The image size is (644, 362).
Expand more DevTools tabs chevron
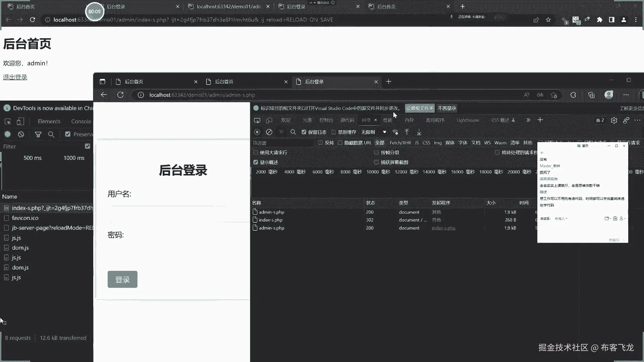pyautogui.click(x=528, y=120)
